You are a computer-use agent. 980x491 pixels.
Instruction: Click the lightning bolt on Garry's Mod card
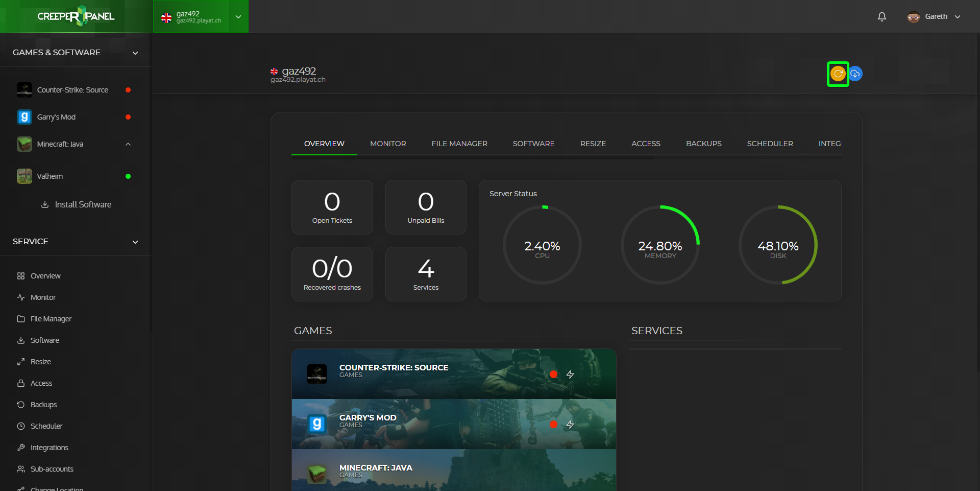(x=570, y=425)
